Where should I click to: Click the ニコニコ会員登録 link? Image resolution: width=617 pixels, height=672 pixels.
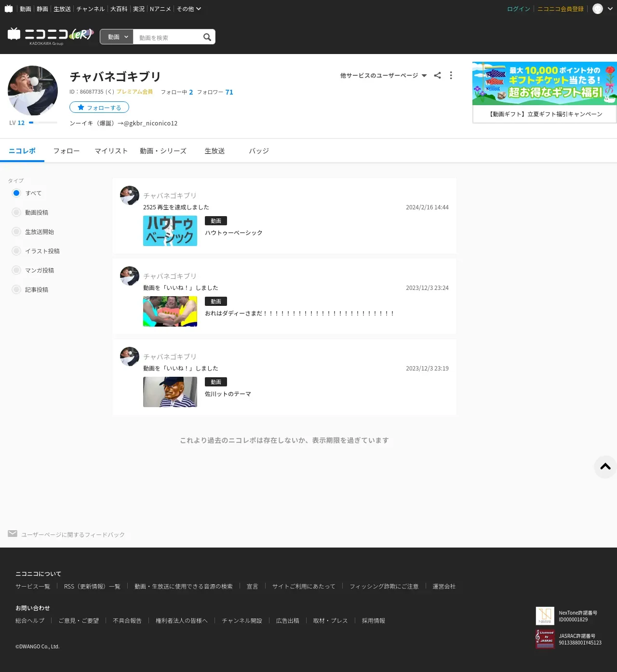[x=561, y=9]
